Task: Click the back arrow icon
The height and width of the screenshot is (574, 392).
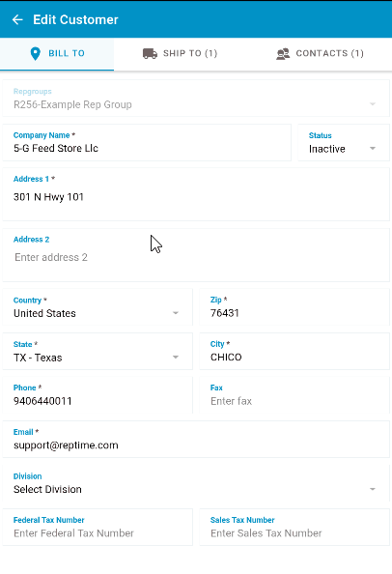Action: coord(17,19)
